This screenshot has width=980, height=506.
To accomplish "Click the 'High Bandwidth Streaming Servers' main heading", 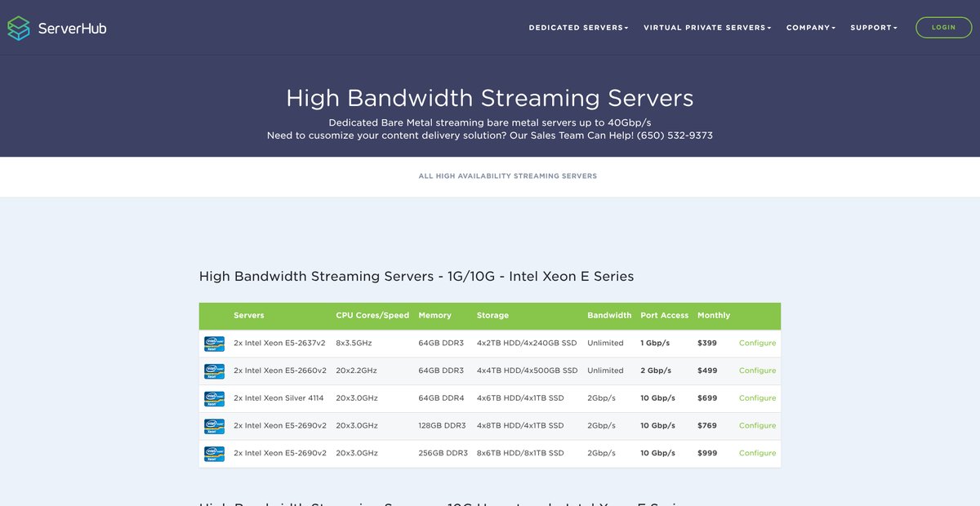I will tap(490, 98).
